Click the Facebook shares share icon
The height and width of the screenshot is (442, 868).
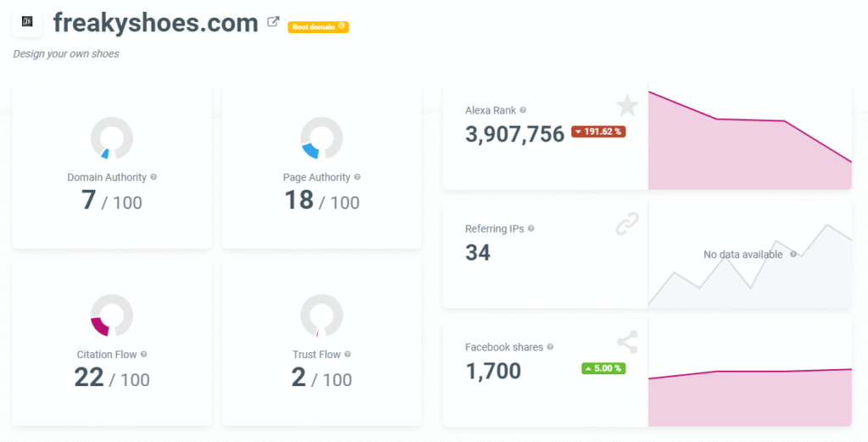coord(626,343)
